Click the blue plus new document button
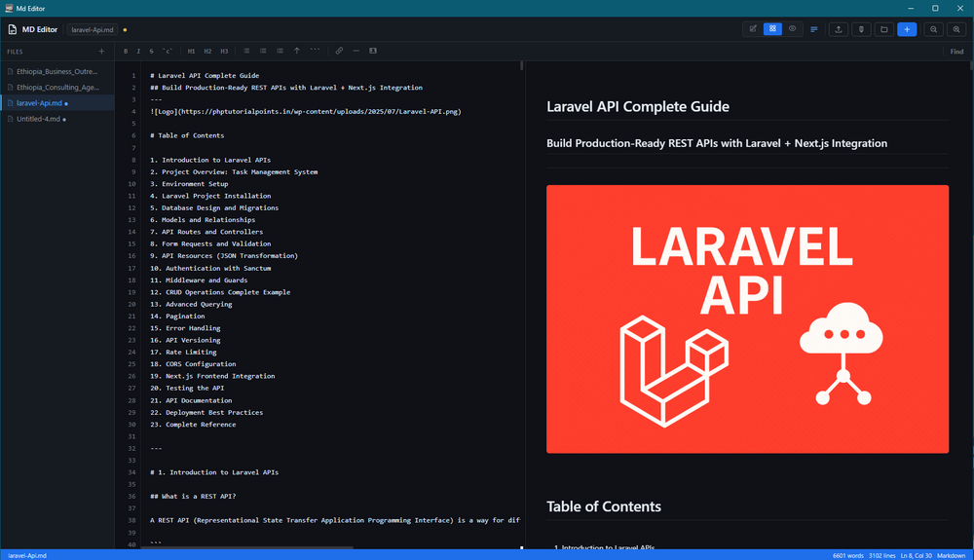Screen dimensions: 974x560 [907, 29]
